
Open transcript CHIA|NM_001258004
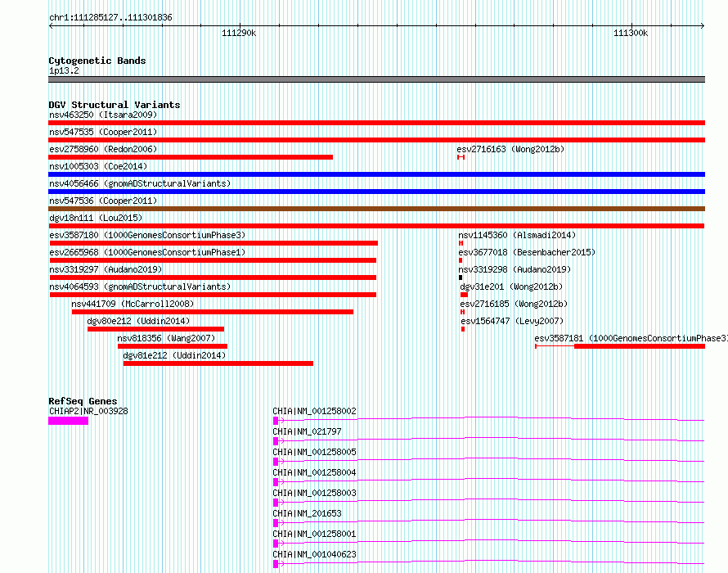coord(314,472)
